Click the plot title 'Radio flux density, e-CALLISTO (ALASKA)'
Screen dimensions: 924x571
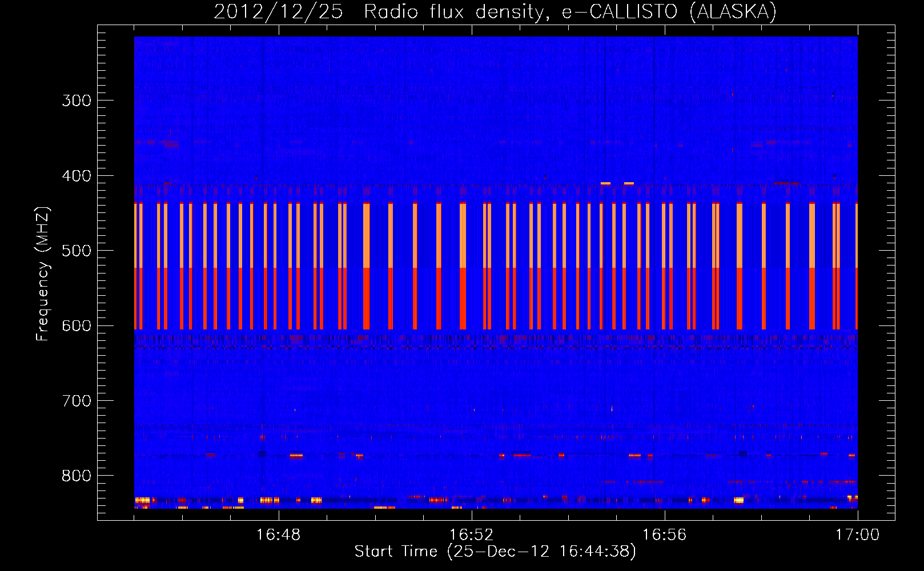click(570, 12)
